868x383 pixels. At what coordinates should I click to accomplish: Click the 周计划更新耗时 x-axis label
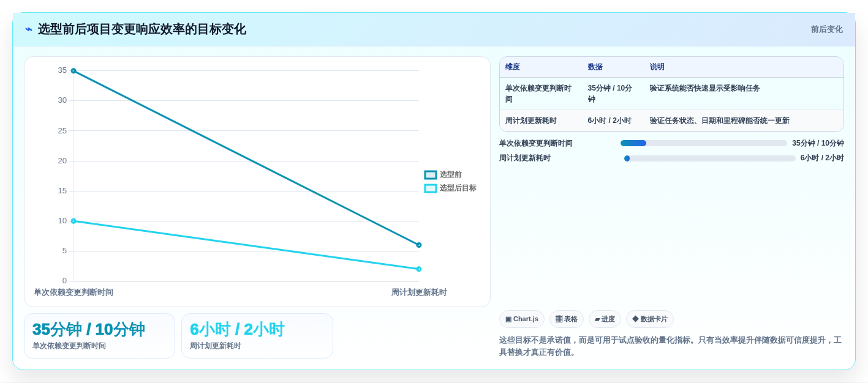point(419,292)
